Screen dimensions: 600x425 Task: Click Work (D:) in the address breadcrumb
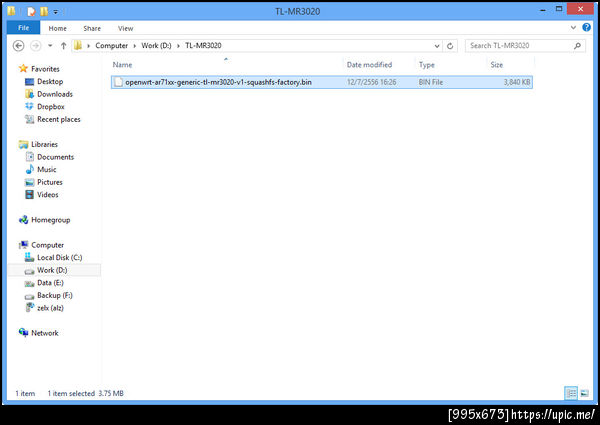tap(156, 46)
